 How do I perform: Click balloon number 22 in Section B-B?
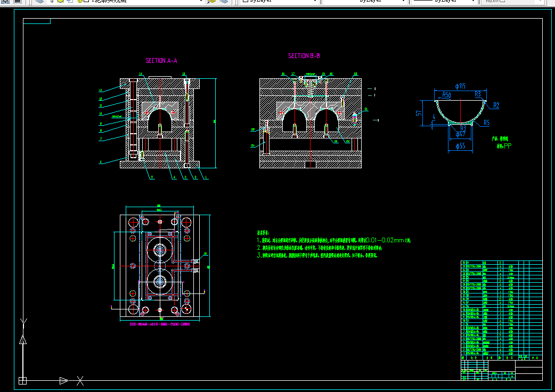coord(348,141)
